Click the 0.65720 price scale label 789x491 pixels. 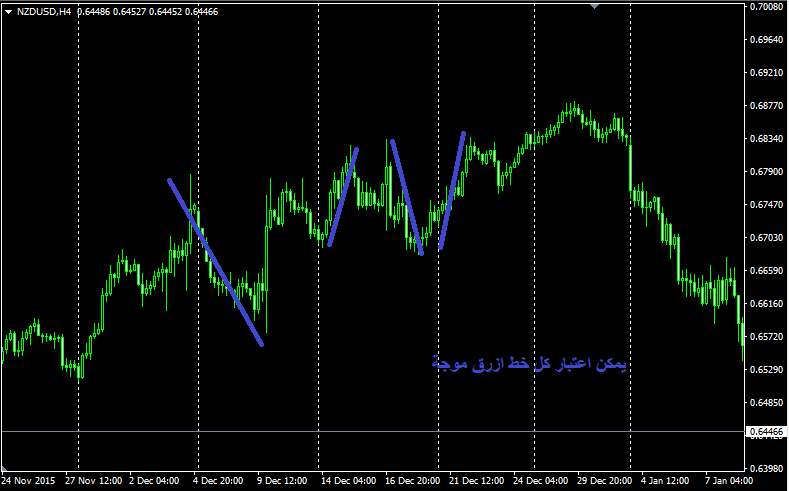pos(766,337)
